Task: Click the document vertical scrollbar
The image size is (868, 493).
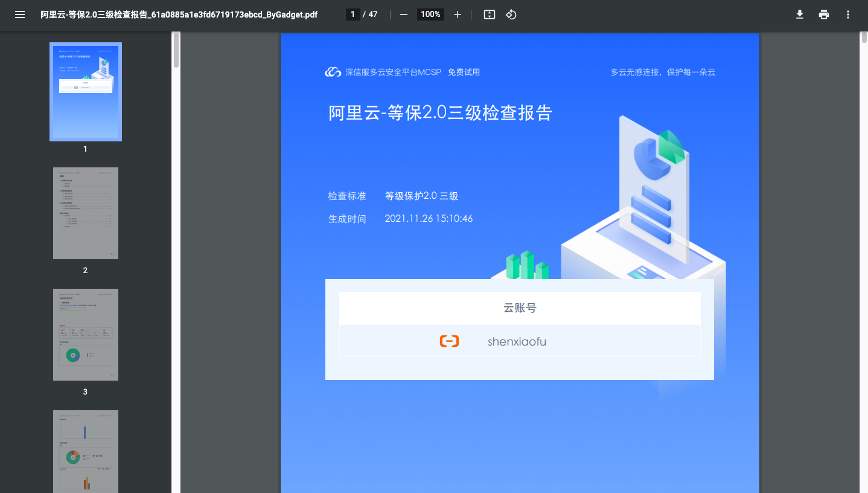Action: point(864,37)
